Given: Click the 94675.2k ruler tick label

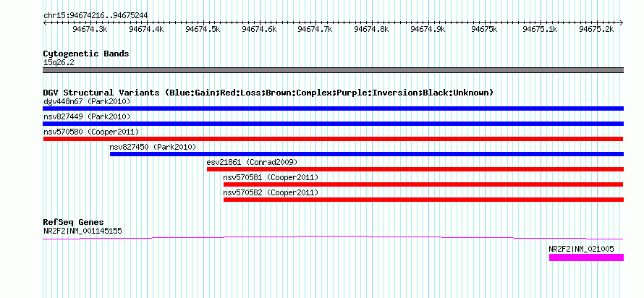Looking at the screenshot, I should (x=597, y=29).
